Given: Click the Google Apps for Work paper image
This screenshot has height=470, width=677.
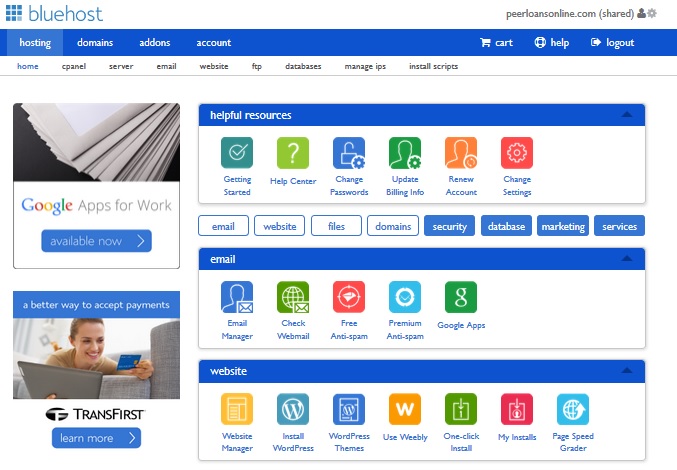Looking at the screenshot, I should pyautogui.click(x=97, y=142).
